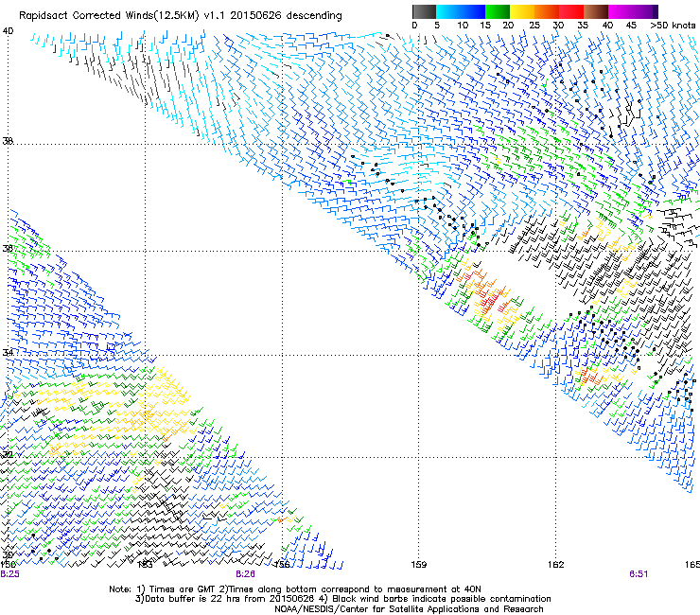Click the note line 'Data buffer is 22 hrs'
The image size is (700, 615).
point(342,599)
